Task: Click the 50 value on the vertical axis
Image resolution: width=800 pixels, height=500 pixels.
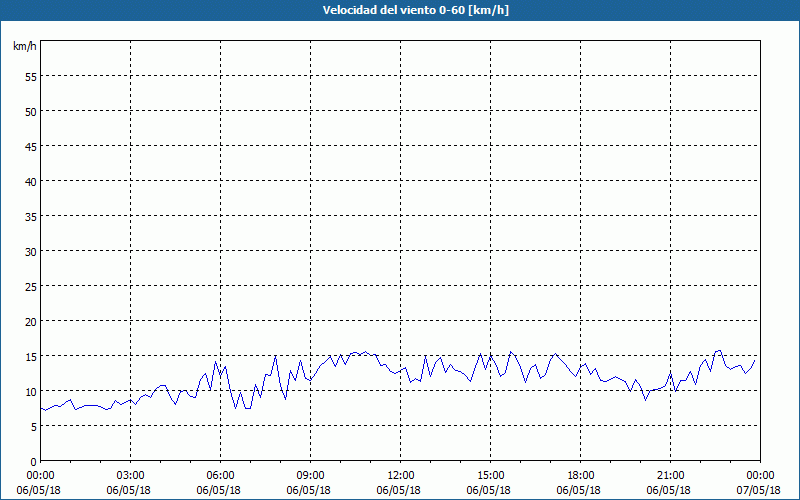Action: click(x=31, y=112)
